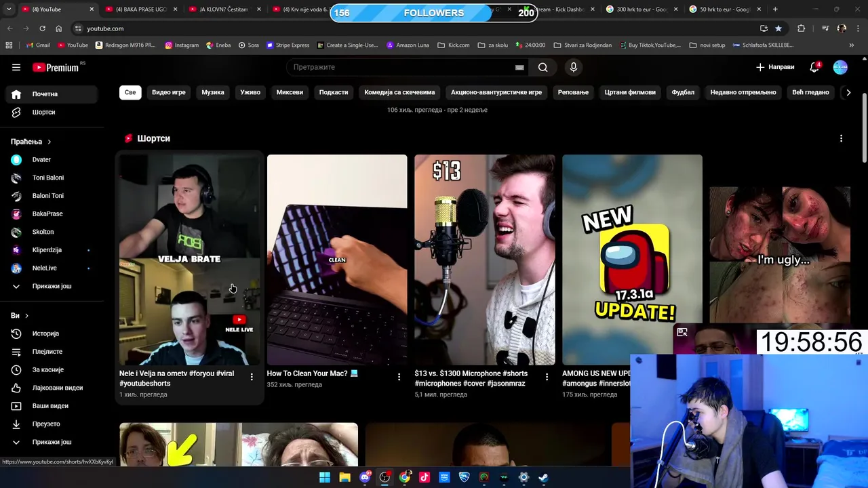Open options for Nele i Velja short

click(252, 377)
